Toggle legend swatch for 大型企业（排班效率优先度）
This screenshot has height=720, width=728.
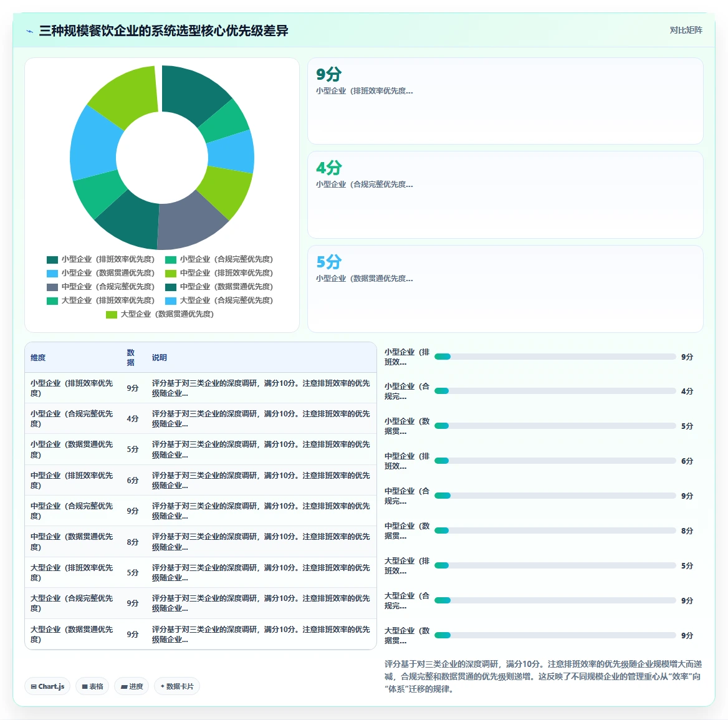coord(52,301)
